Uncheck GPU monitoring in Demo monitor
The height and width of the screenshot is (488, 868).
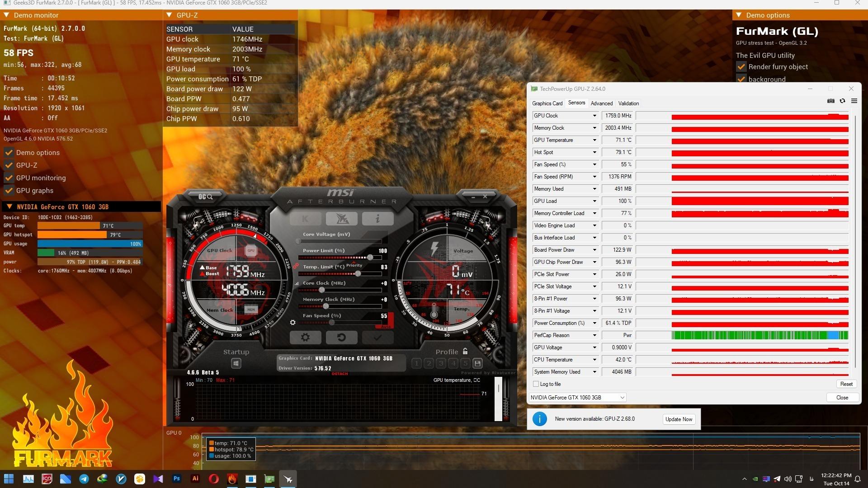tap(9, 178)
